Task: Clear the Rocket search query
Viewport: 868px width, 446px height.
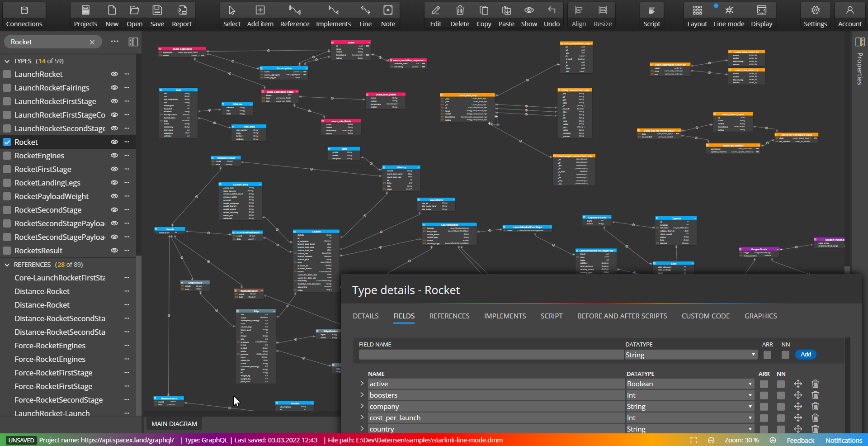Action: [x=92, y=42]
